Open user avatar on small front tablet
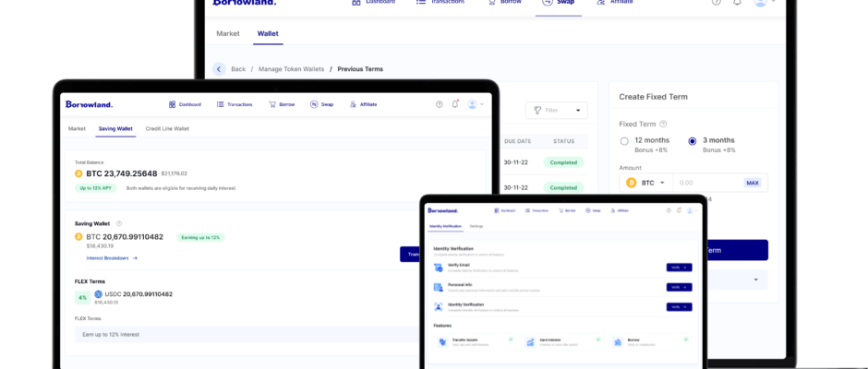The image size is (868, 369). pos(690,210)
